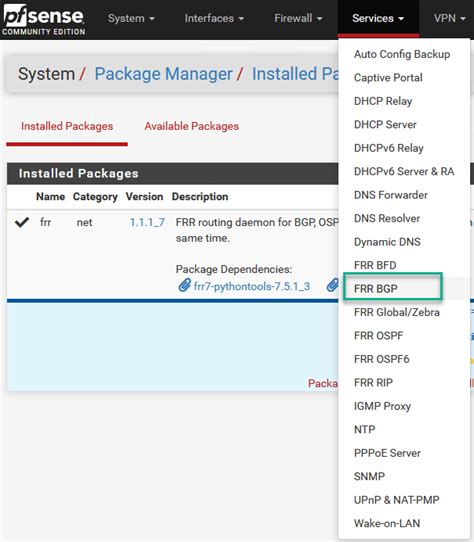Choose PPPoE Server menu entry
The width and height of the screenshot is (474, 542).
click(x=387, y=453)
